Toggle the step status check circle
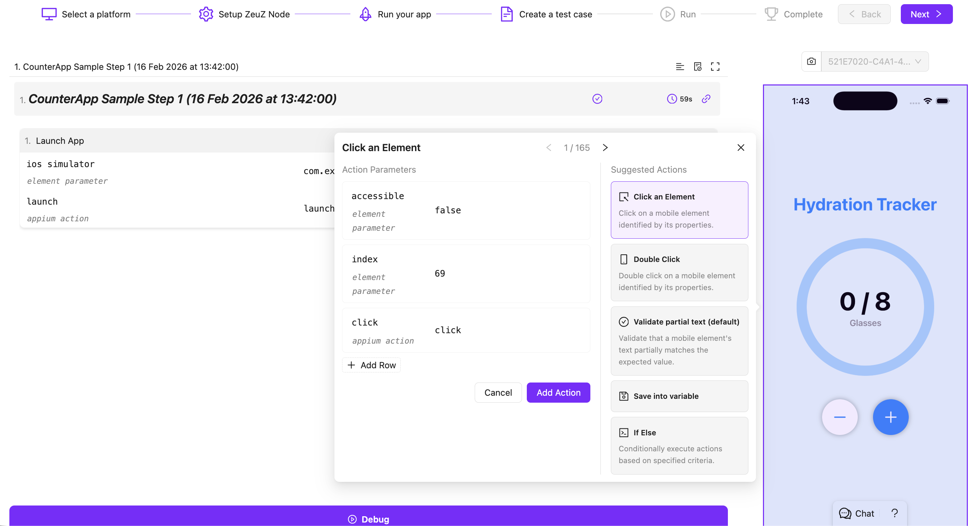 coord(597,99)
